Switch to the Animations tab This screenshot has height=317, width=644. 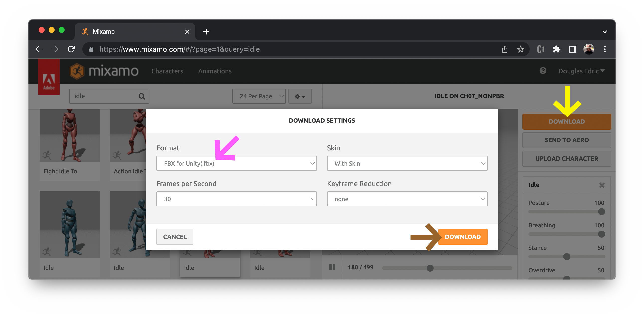[215, 71]
